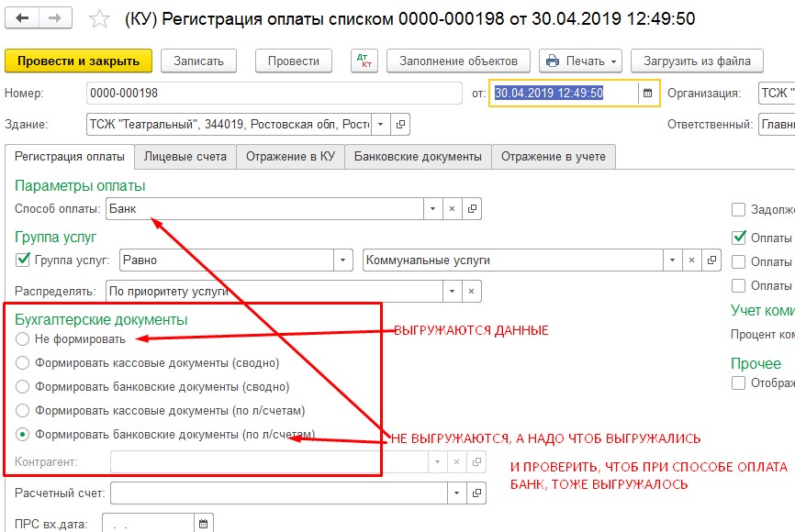Clear the Способ оплаты field
Screen dimensions: 795x532
coord(453,209)
